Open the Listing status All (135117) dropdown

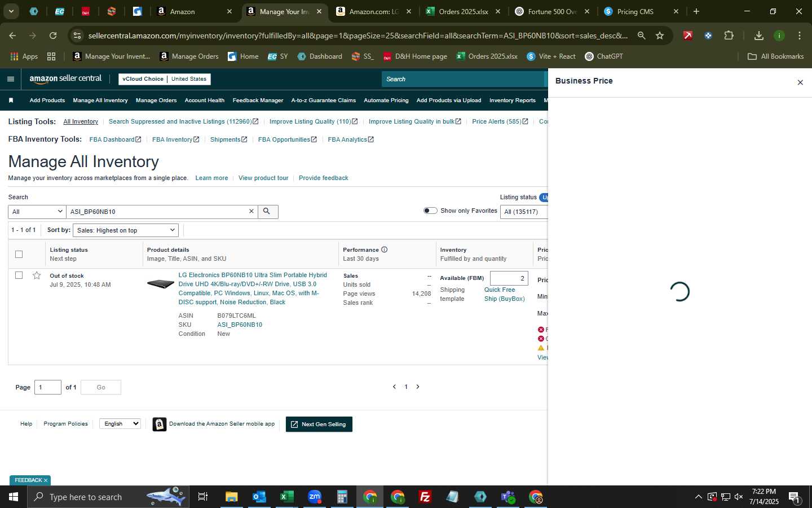[524, 212]
